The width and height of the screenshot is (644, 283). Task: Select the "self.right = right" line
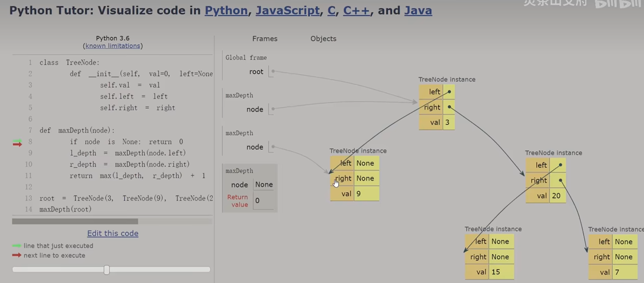(138, 108)
